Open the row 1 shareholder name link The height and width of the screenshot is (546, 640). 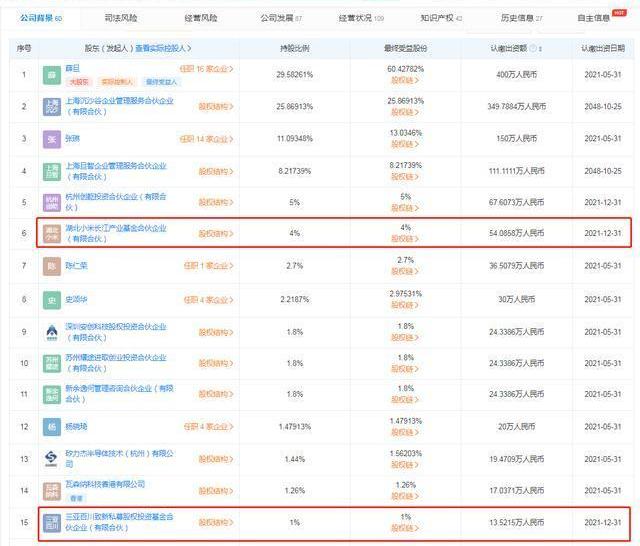[x=73, y=69]
